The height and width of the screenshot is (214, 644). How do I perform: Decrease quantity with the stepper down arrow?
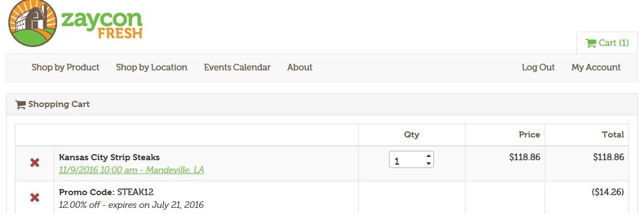point(428,164)
